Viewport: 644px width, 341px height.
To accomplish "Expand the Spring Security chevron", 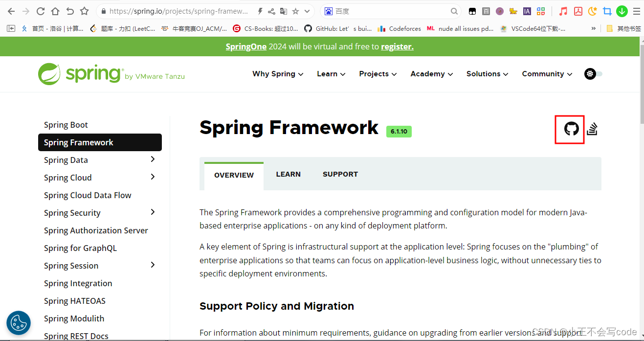I will [153, 212].
